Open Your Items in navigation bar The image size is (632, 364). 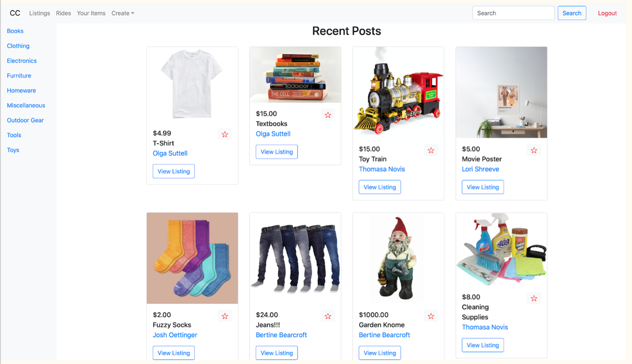91,13
